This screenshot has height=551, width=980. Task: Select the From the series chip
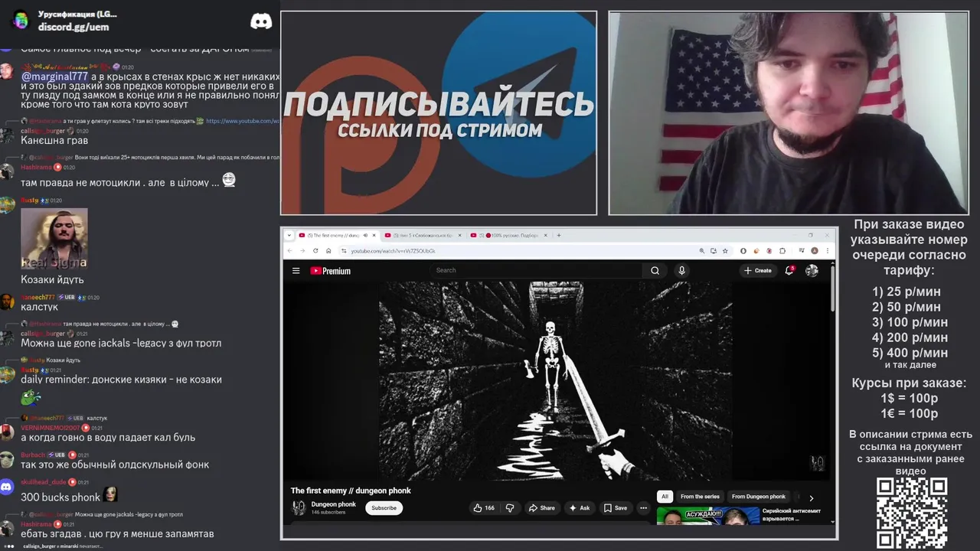point(700,497)
